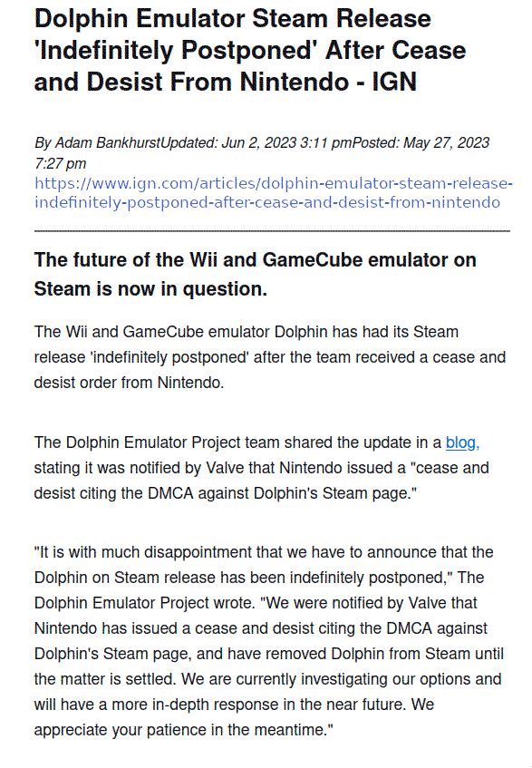Click the horizontal divider below the URL
Viewport: 532px width, 768px height.
point(272,230)
